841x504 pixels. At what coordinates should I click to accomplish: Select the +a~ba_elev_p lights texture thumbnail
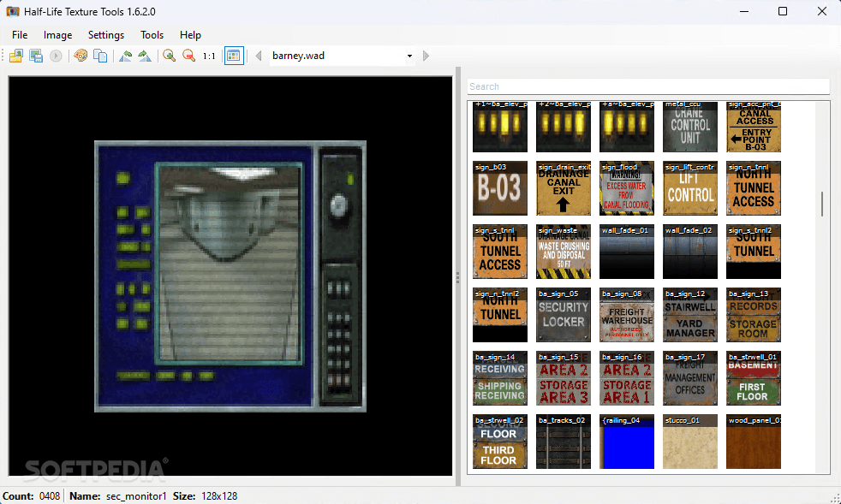point(626,127)
